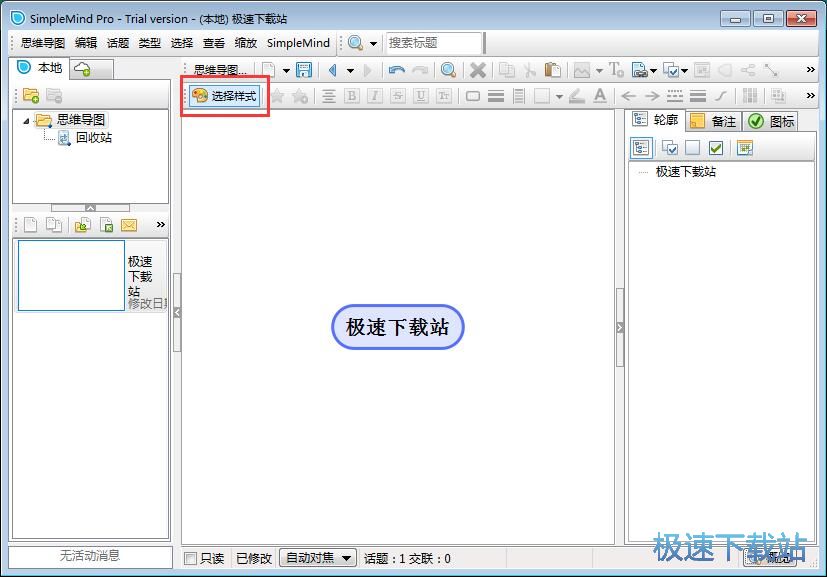Click the 思维导图... toolbar button

point(220,70)
